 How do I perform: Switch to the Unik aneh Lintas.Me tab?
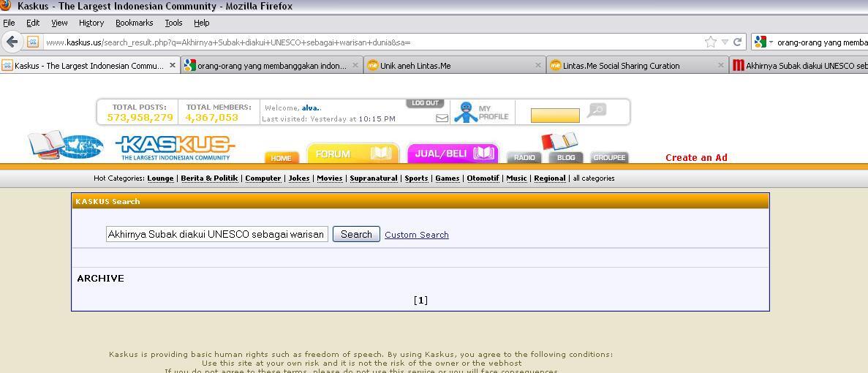pos(455,65)
